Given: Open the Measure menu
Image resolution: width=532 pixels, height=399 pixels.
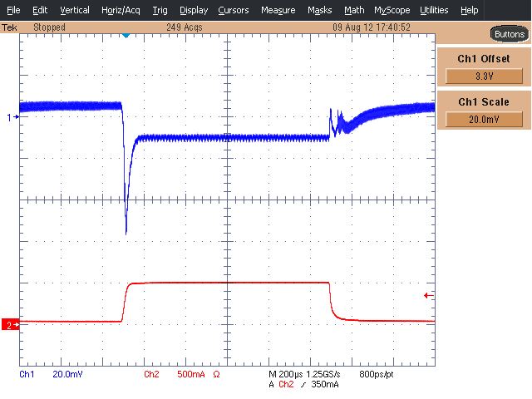Looking at the screenshot, I should click(278, 10).
